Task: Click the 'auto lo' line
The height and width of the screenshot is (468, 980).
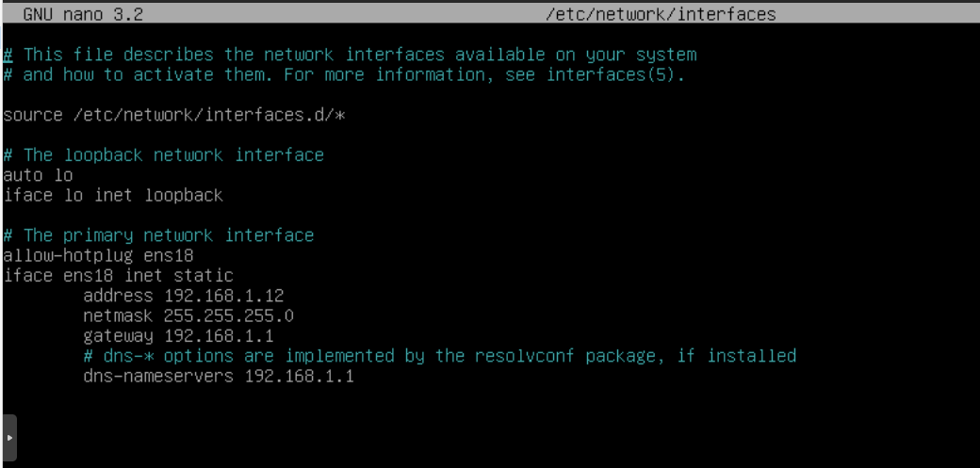Action: tap(38, 175)
